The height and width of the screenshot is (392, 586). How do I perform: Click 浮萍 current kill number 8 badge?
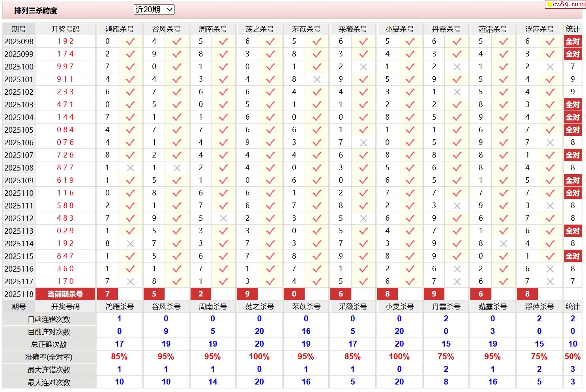527,294
